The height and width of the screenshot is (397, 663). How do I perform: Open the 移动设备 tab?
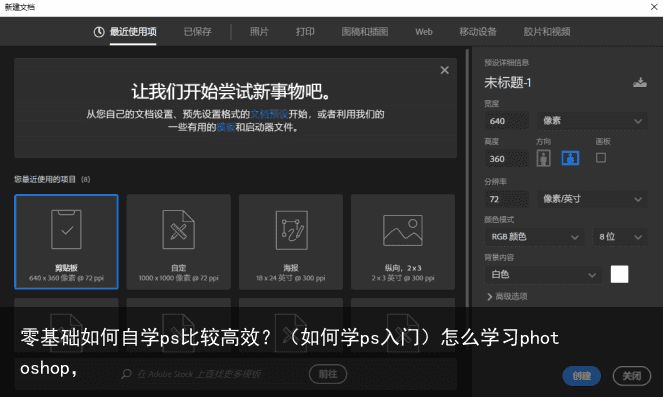click(x=478, y=32)
